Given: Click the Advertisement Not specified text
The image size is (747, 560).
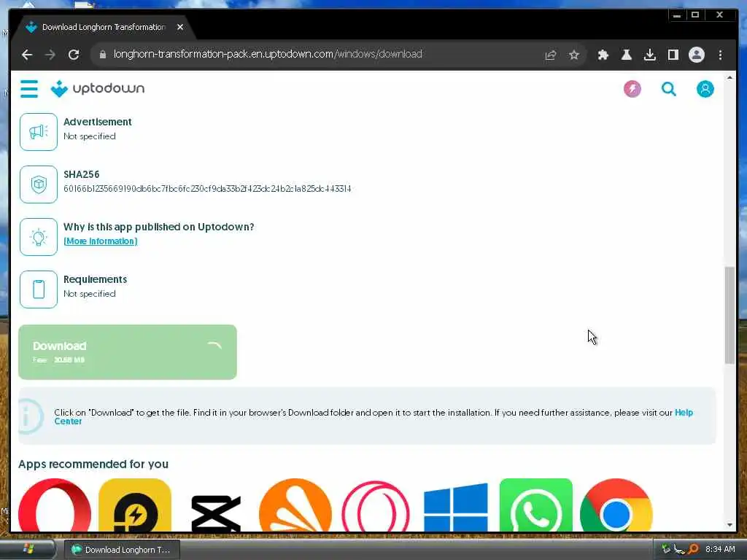Looking at the screenshot, I should tap(90, 136).
